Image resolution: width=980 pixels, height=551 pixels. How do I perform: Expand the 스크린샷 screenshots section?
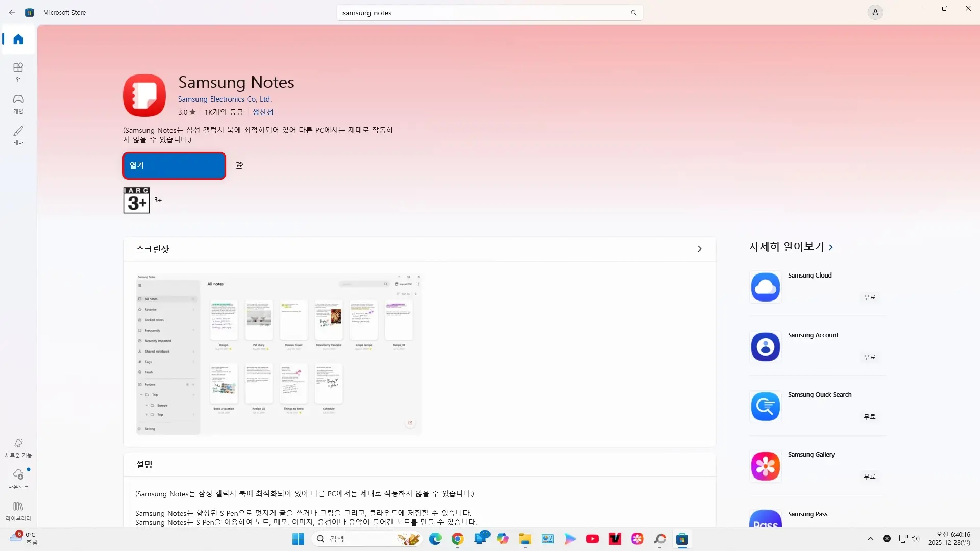[x=699, y=249]
